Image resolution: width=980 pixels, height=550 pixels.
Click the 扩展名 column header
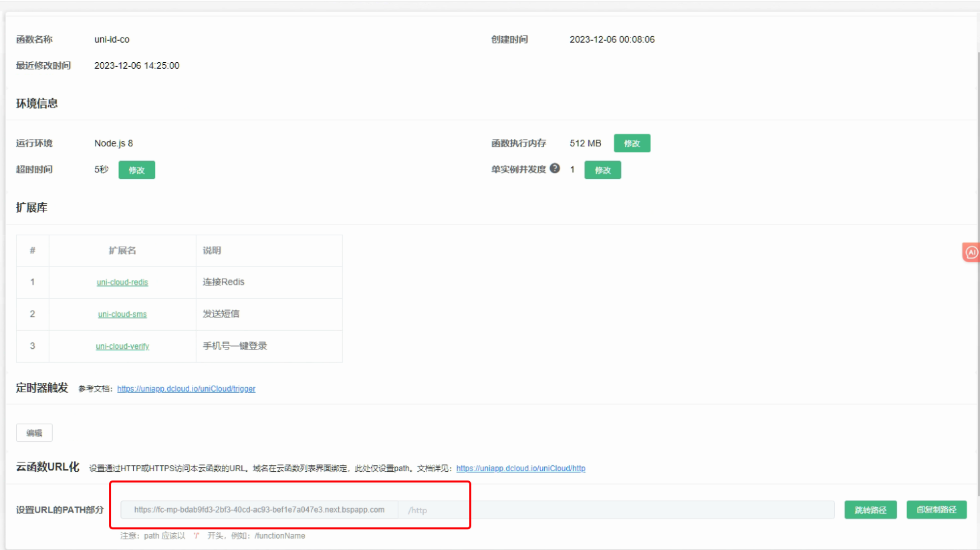pos(122,251)
